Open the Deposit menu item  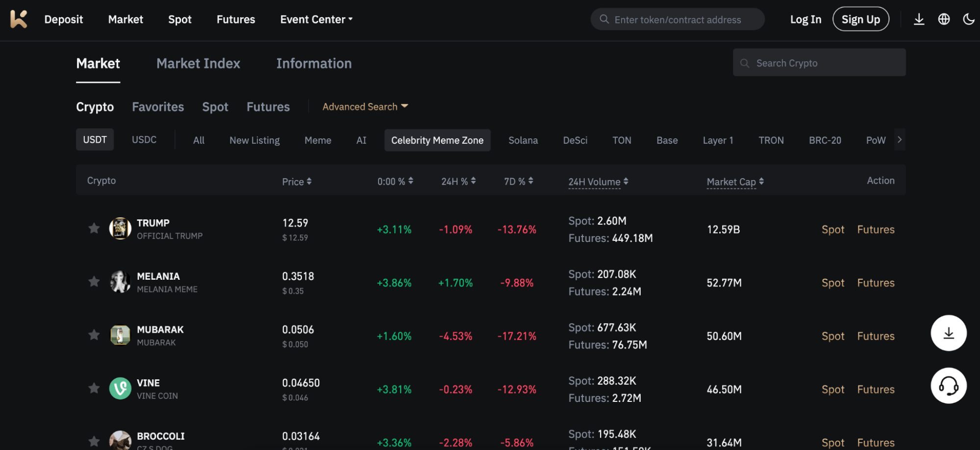pyautogui.click(x=64, y=20)
